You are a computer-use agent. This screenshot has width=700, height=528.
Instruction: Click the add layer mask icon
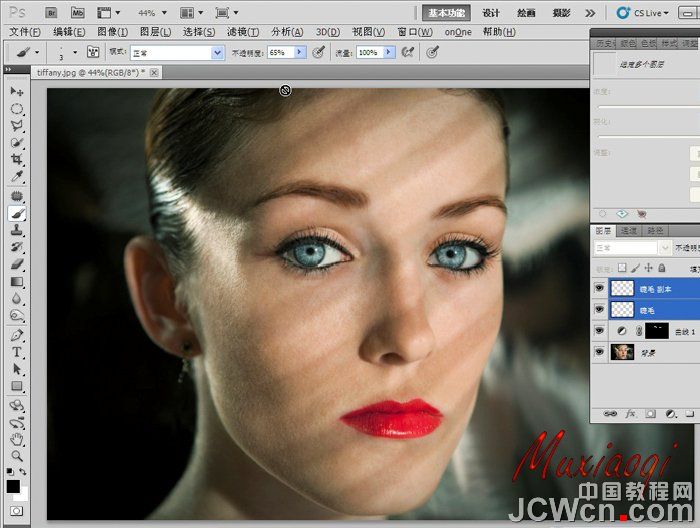point(650,413)
